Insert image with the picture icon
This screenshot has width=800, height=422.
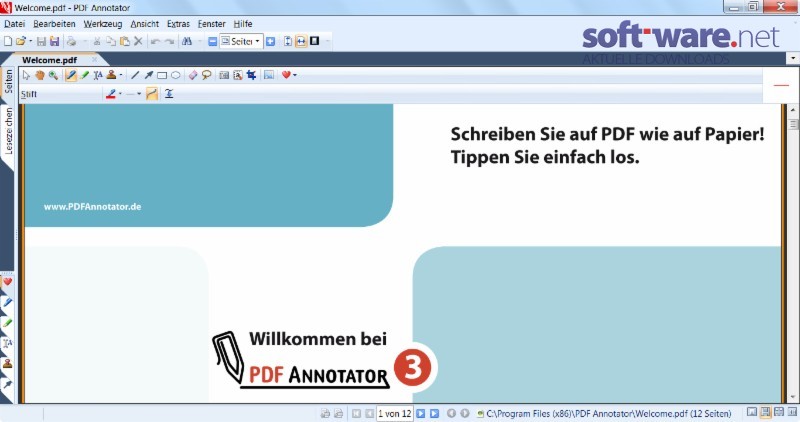coord(269,76)
